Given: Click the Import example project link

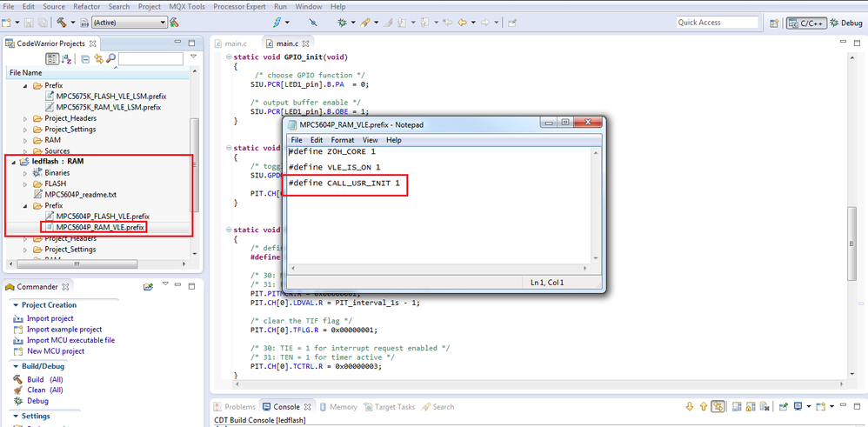Looking at the screenshot, I should point(64,330).
